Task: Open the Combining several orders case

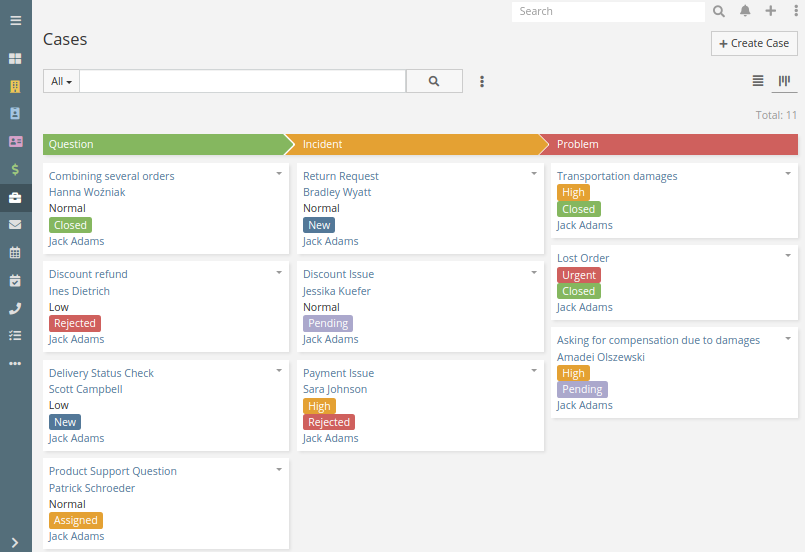Action: tap(111, 176)
